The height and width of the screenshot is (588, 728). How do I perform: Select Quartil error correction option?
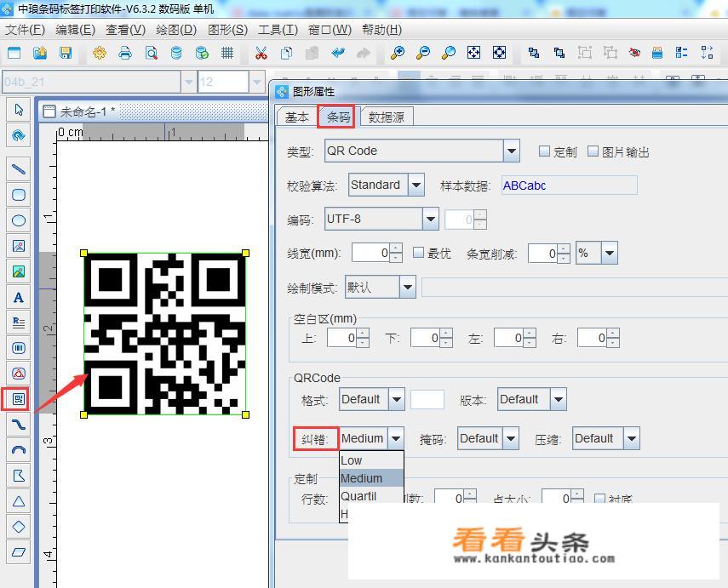coord(371,496)
